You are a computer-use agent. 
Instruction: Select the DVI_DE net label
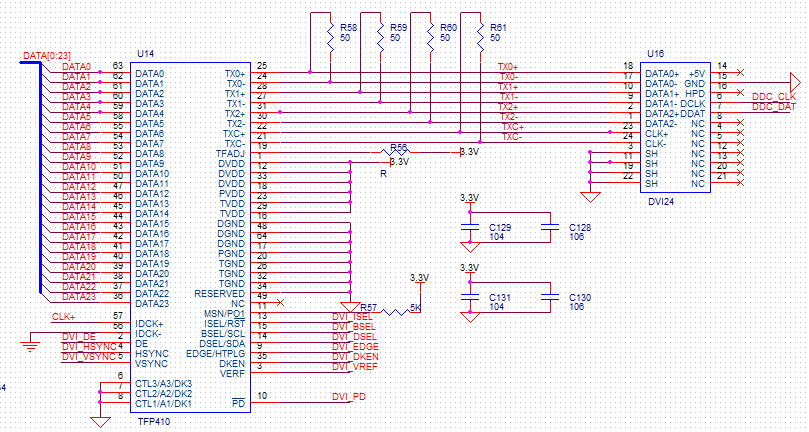(x=78, y=337)
